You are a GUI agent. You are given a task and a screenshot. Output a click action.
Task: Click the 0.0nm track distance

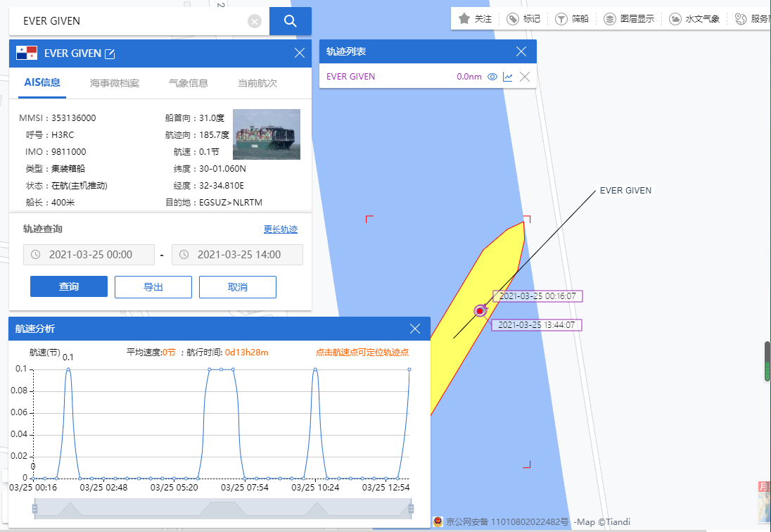469,77
